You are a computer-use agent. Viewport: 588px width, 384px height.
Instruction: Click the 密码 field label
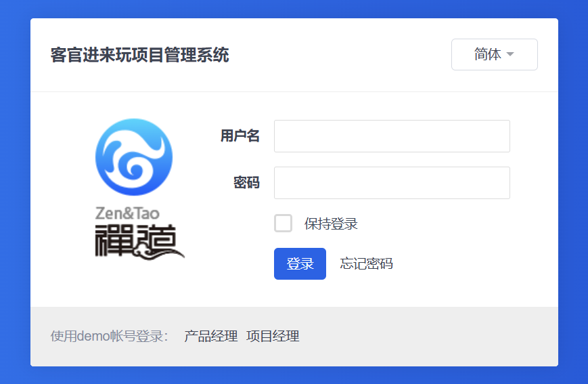(x=246, y=183)
